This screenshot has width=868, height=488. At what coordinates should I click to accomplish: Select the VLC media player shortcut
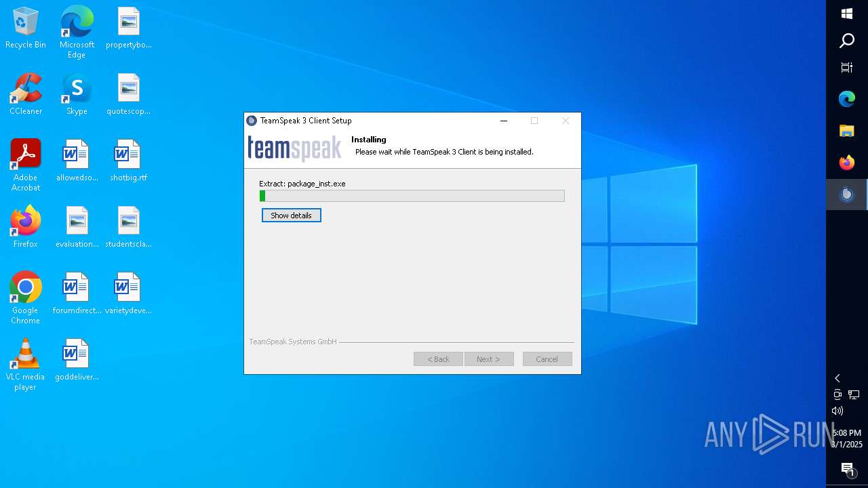[x=26, y=365]
